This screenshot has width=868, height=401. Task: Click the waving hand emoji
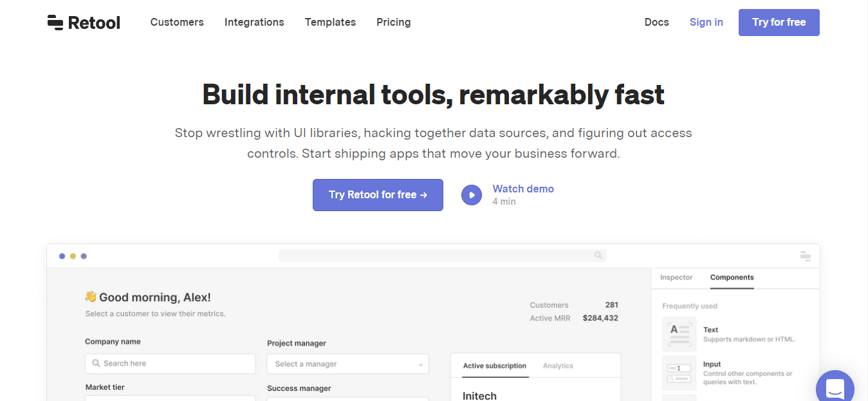click(91, 297)
